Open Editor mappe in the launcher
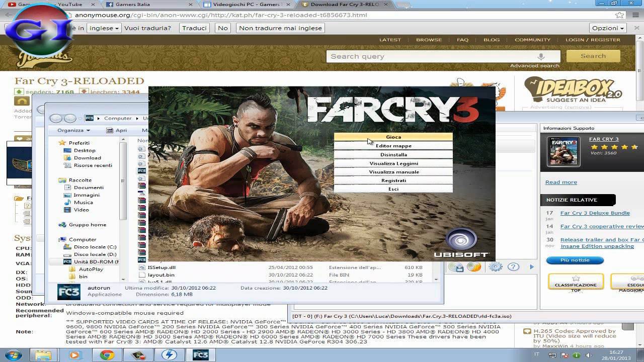The image size is (644, 362). pos(393,146)
